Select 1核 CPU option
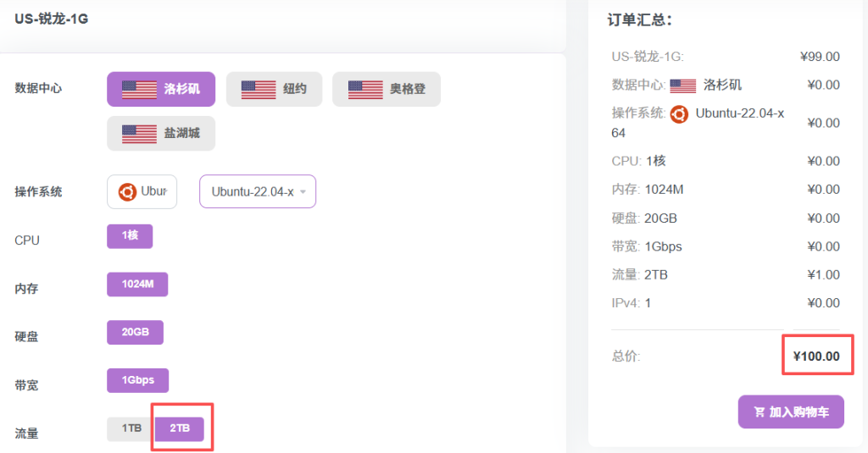 (130, 236)
